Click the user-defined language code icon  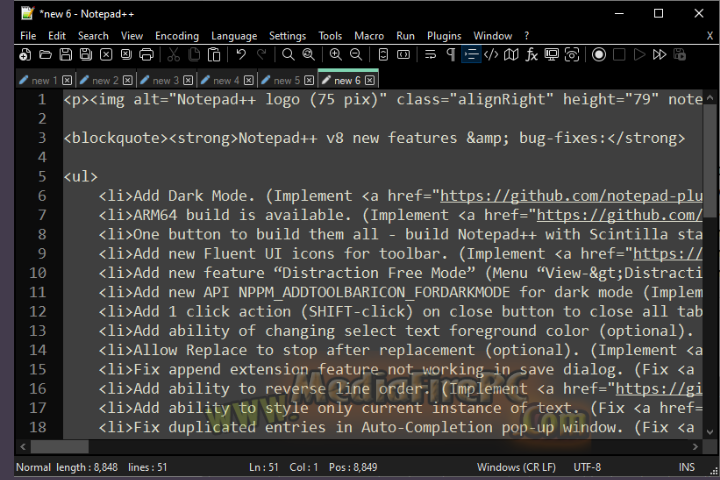click(491, 55)
